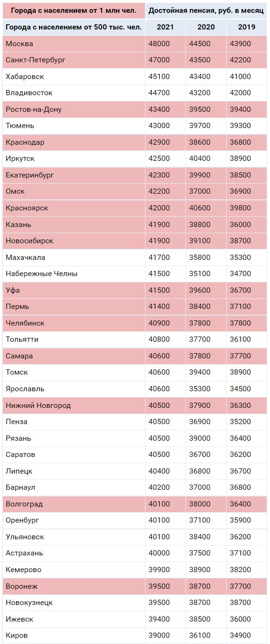Click header 'Города с населением от 1 млн чел.'
The height and width of the screenshot is (644, 270).
74,10
